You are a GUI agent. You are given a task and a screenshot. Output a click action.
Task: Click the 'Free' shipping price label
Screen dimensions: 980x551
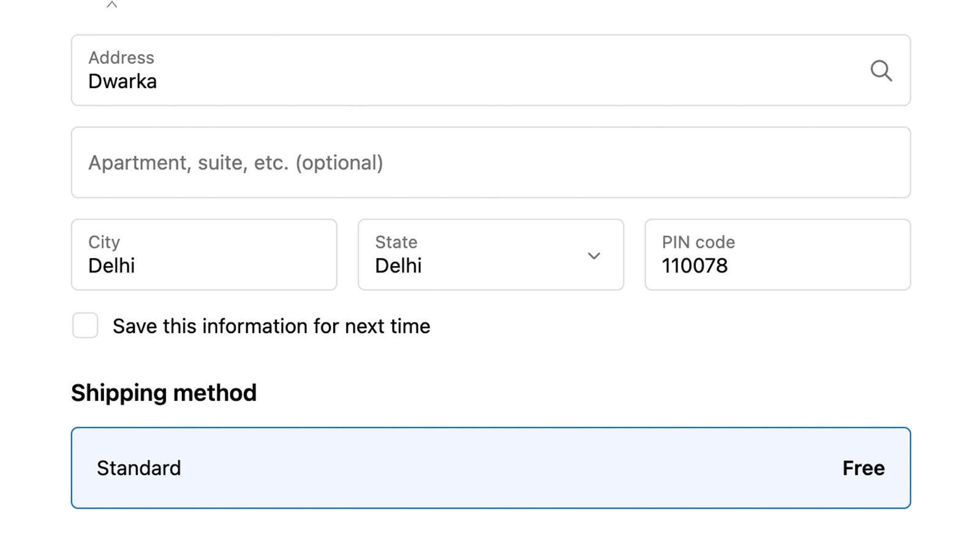[863, 468]
